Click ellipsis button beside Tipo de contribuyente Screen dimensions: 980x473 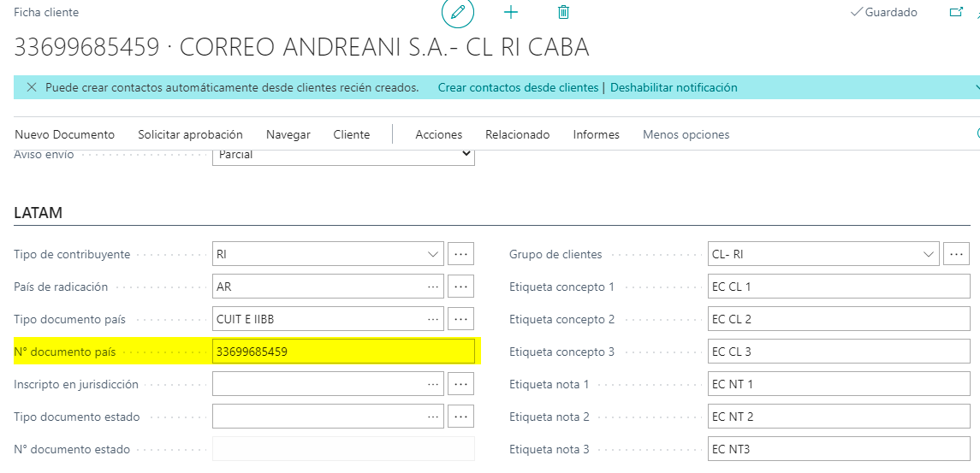(x=460, y=254)
